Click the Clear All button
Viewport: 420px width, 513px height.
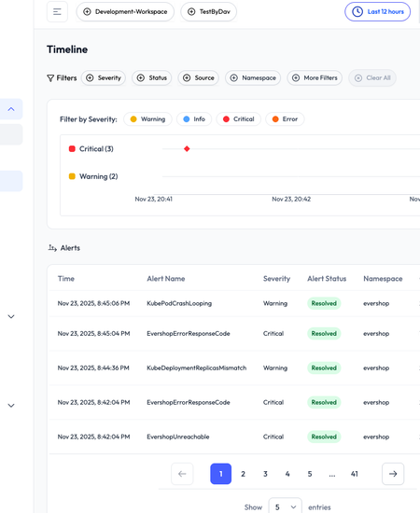pyautogui.click(x=372, y=77)
